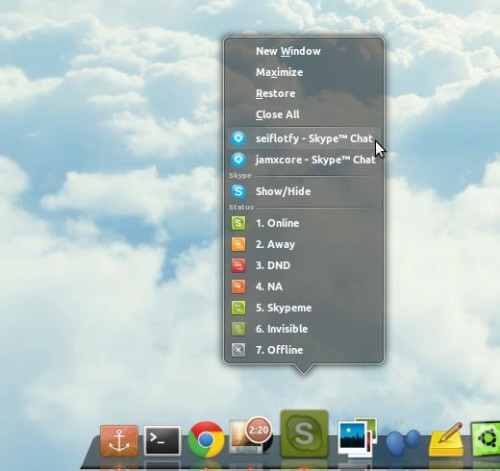Open the yellow notes app with pencil
This screenshot has width=500, height=471.
point(447,439)
